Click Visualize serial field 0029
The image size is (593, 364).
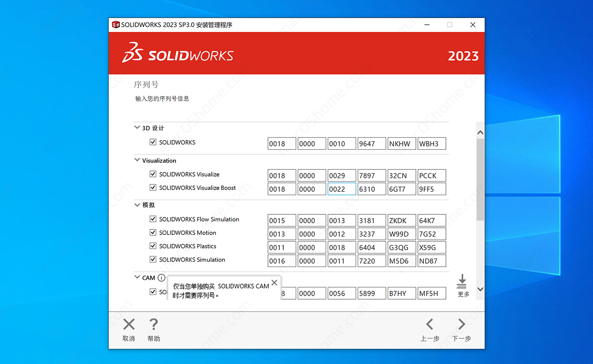tap(342, 175)
